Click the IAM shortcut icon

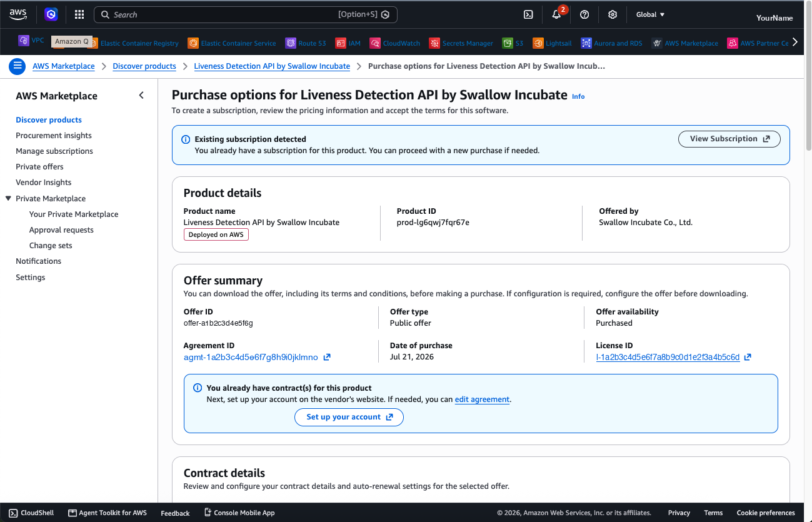[341, 43]
